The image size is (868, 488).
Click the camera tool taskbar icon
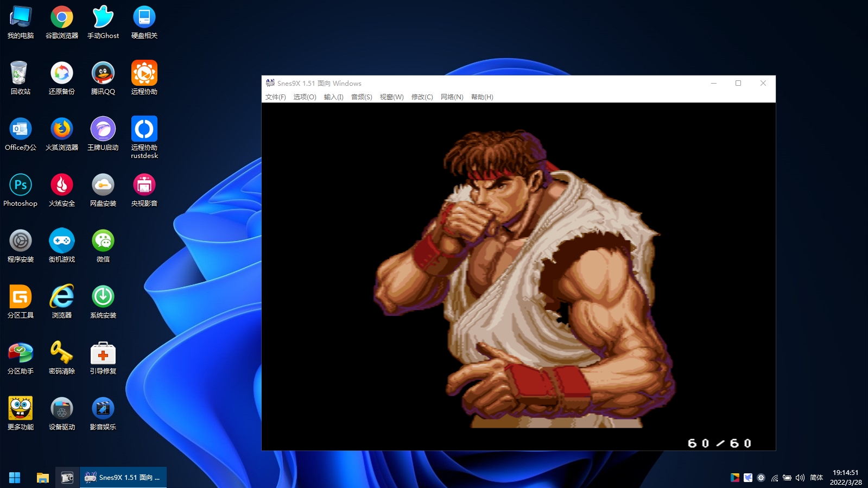pos(67,478)
